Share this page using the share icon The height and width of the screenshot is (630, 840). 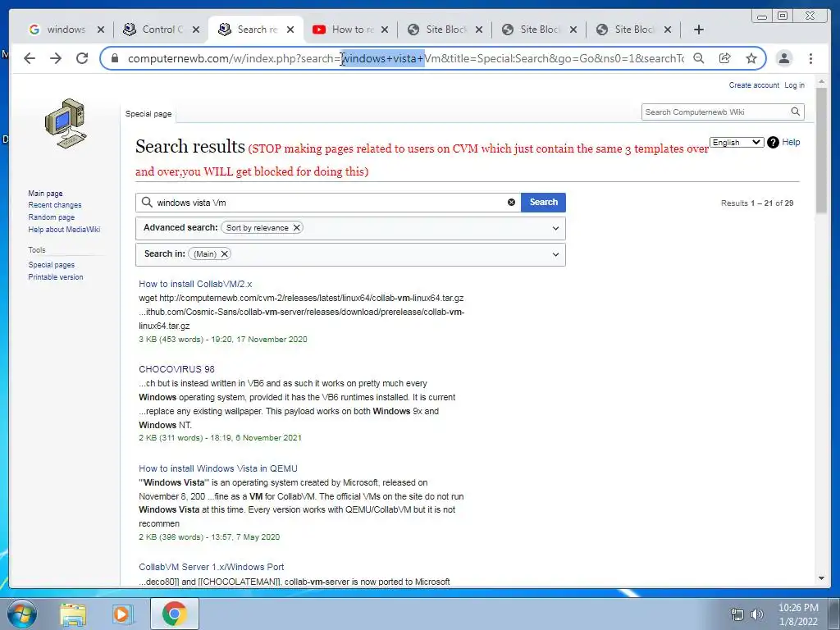pyautogui.click(x=725, y=58)
